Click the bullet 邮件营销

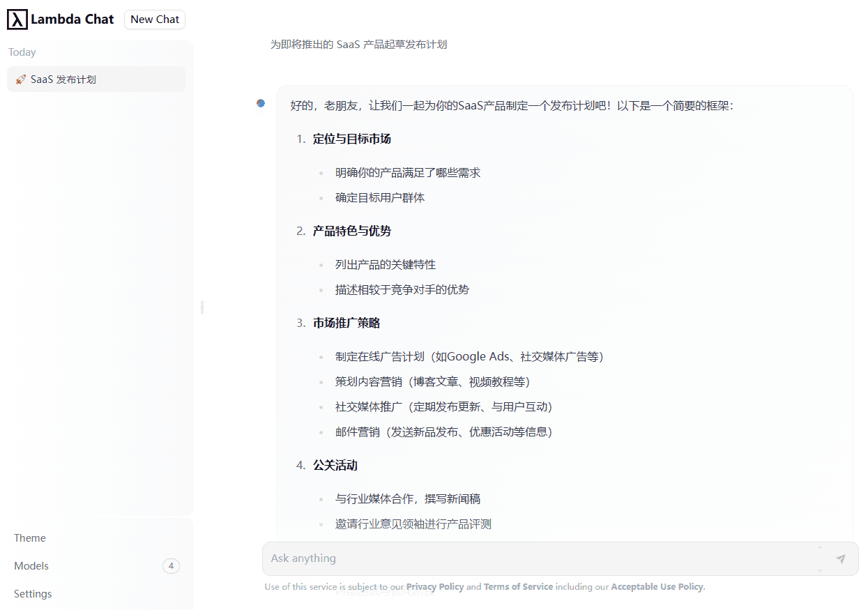444,432
